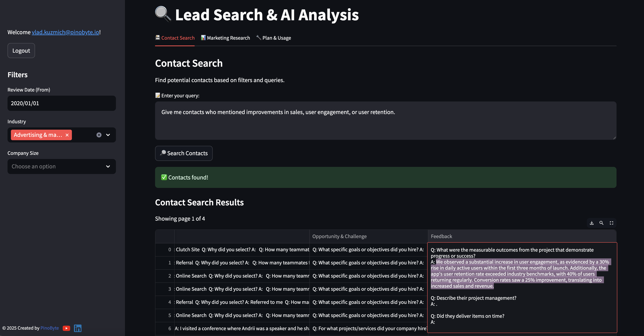Viewport: 644px width, 336px height.
Task: Click the Review Date (From) field
Action: coord(62,103)
